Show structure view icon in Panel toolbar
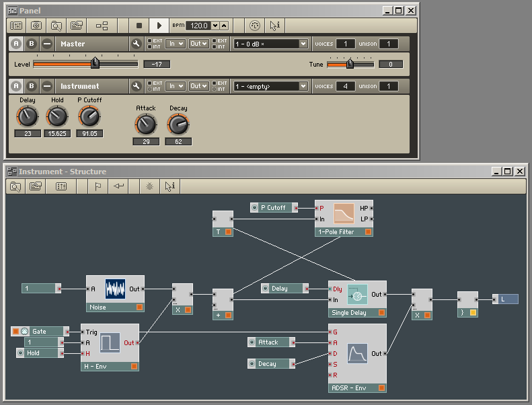The height and width of the screenshot is (405, 532). (x=102, y=26)
